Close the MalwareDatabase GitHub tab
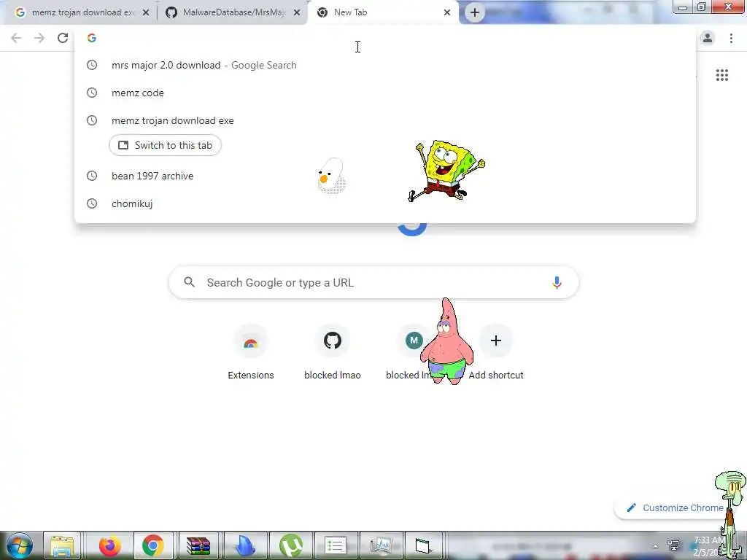This screenshot has width=747, height=560. (297, 12)
